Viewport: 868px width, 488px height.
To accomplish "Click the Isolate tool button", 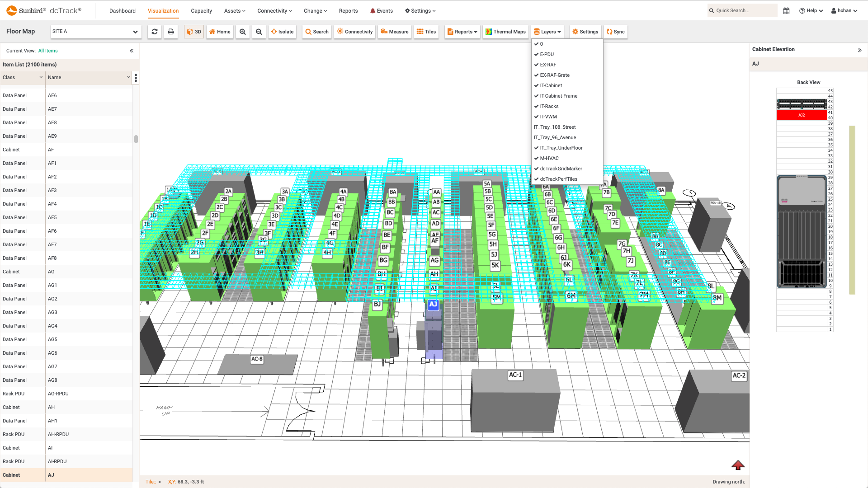I will click(283, 32).
